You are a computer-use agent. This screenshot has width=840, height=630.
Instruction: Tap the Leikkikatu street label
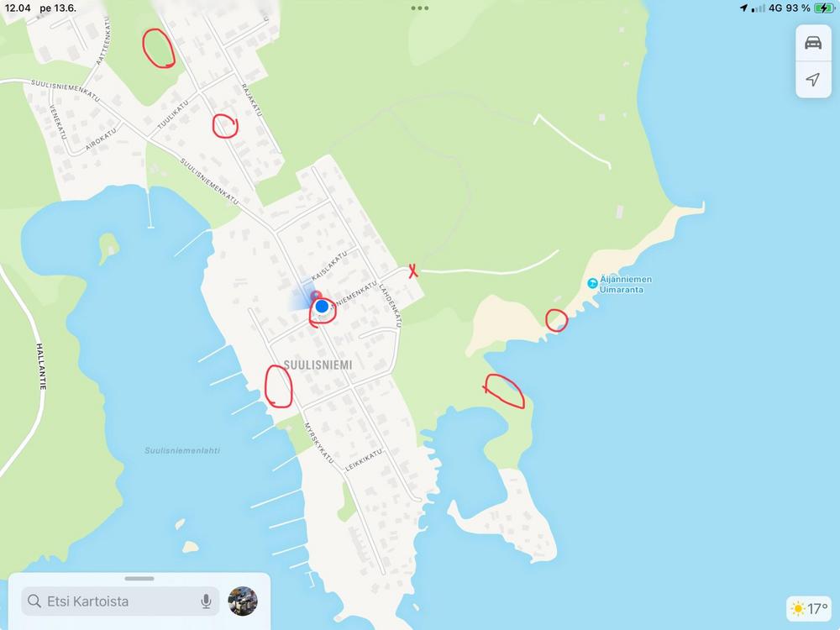coord(364,460)
